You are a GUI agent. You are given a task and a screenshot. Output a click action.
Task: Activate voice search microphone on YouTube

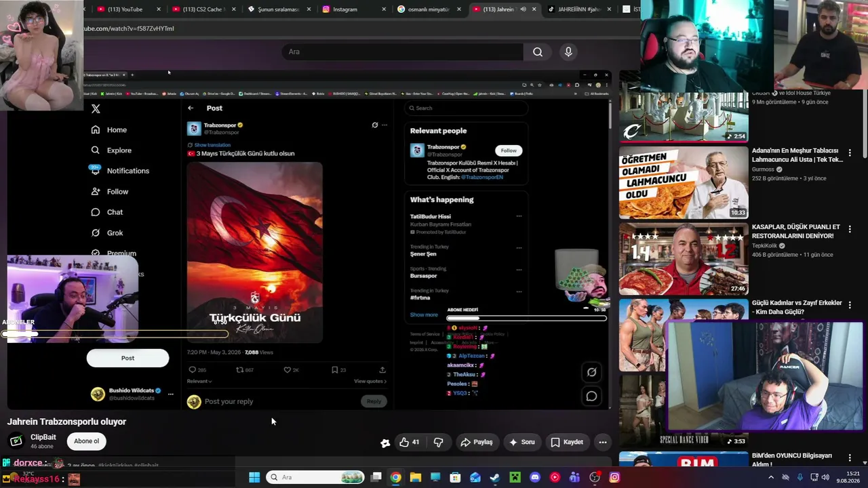click(568, 52)
